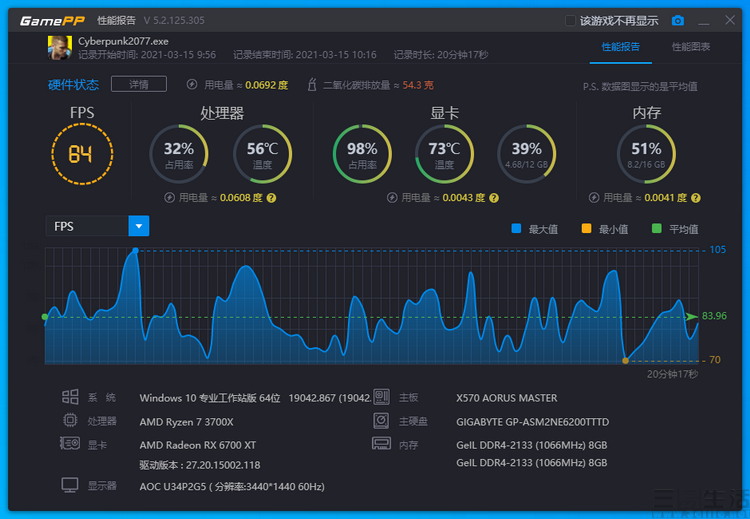Click the CPU power lightning icon
Screen dimensions: 750x519
tap(169, 198)
